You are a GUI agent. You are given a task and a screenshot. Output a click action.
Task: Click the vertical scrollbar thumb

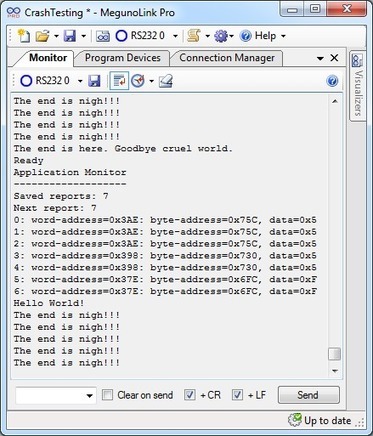click(x=335, y=354)
